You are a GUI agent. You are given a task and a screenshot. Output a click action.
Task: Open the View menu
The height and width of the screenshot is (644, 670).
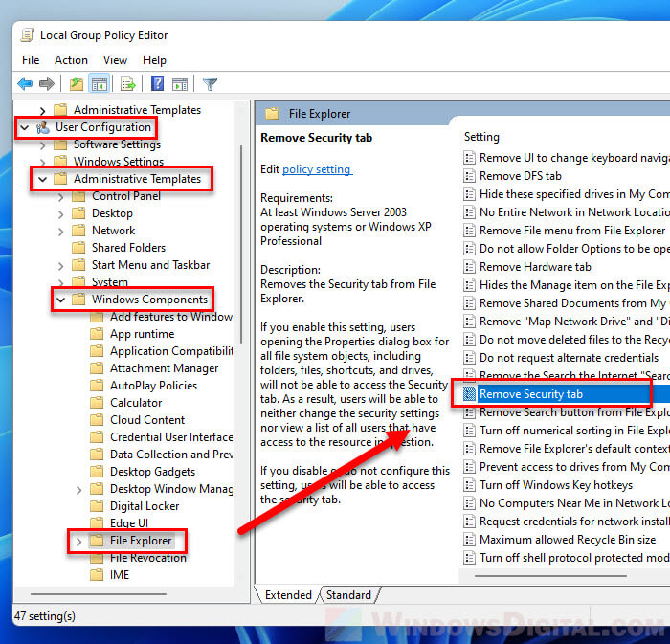pyautogui.click(x=115, y=60)
